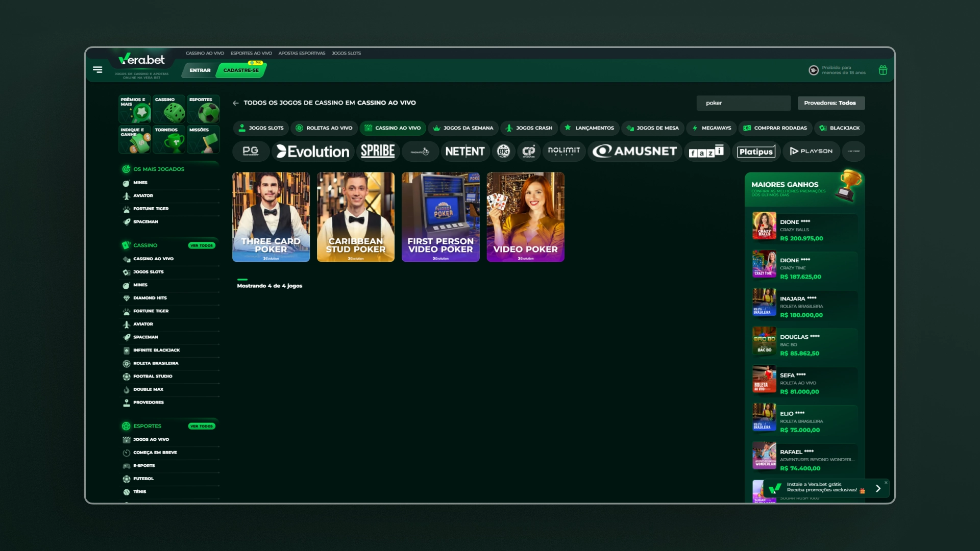Close the install Vera.bet banner
The width and height of the screenshot is (980, 551).
pos(886,483)
